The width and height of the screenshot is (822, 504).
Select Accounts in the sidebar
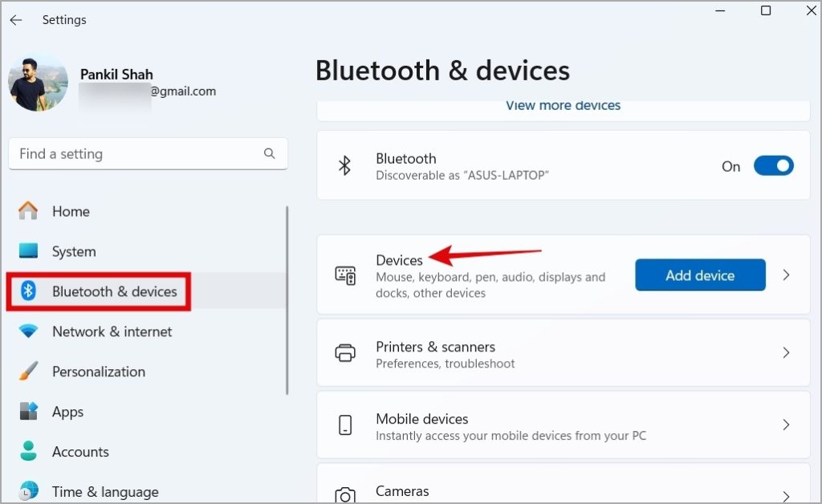click(x=80, y=452)
